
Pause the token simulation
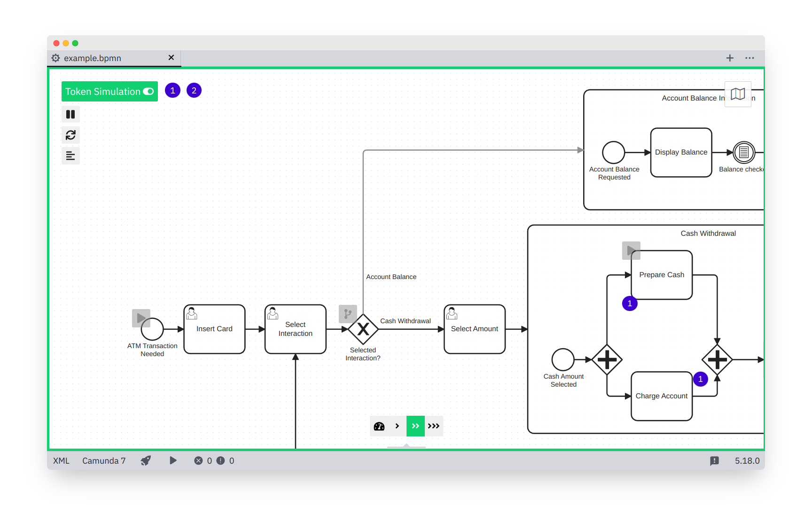tap(70, 114)
